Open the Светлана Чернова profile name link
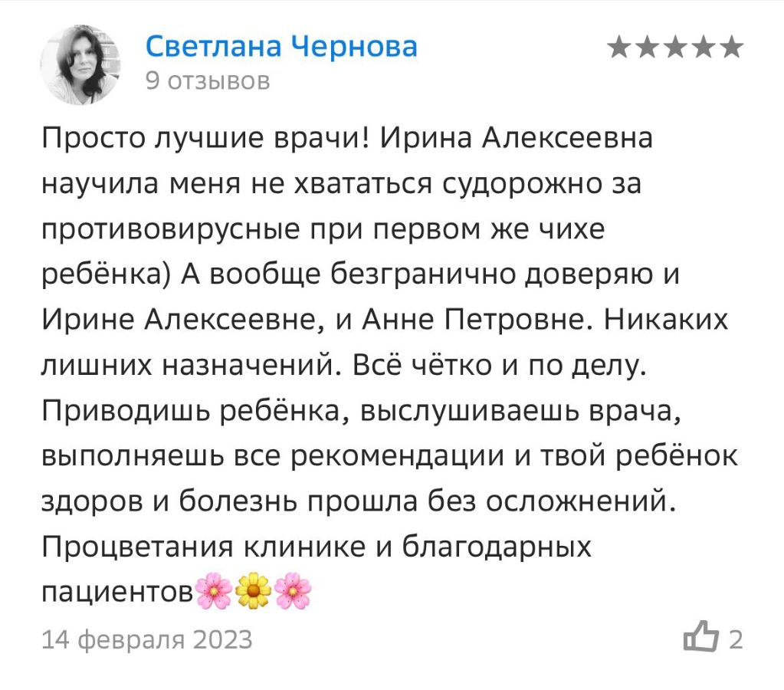This screenshot has width=784, height=690. pos(281,47)
